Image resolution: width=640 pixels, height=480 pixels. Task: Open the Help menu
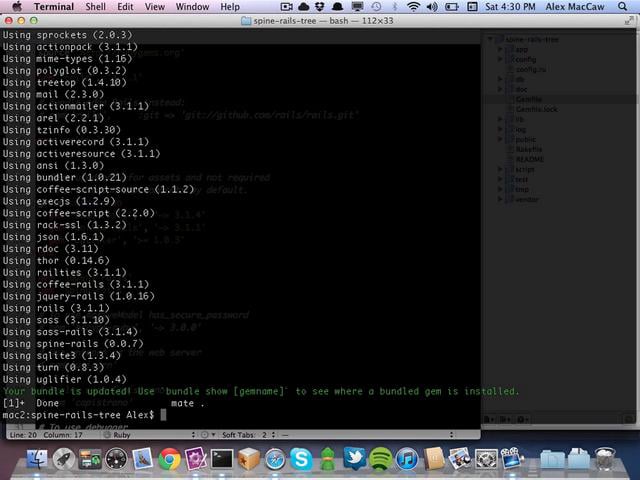[230, 7]
